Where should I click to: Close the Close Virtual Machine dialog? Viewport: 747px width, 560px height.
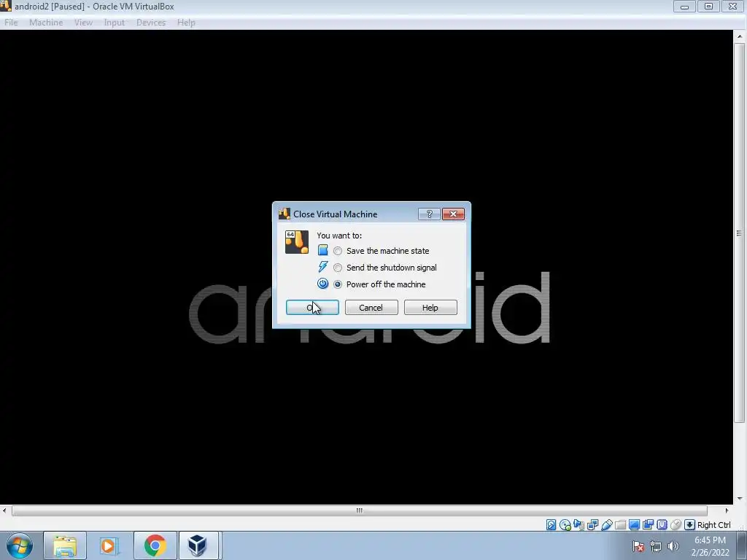(x=453, y=214)
